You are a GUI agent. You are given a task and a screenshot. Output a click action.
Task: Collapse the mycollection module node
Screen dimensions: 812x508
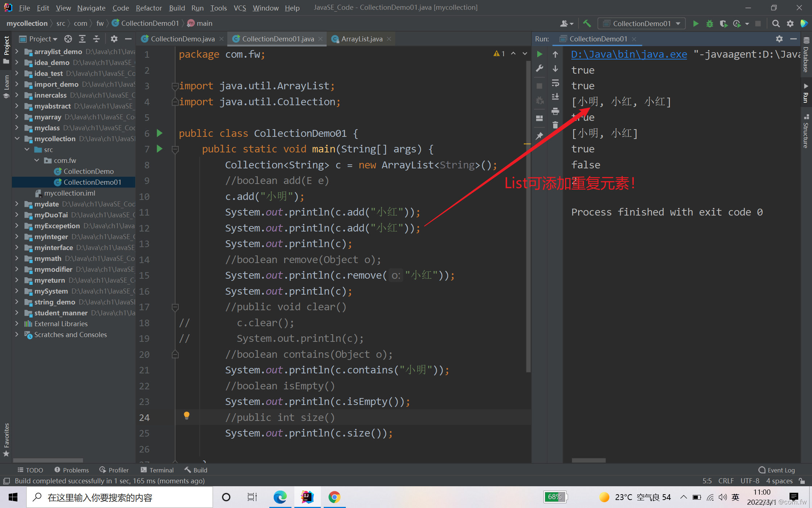tap(17, 139)
